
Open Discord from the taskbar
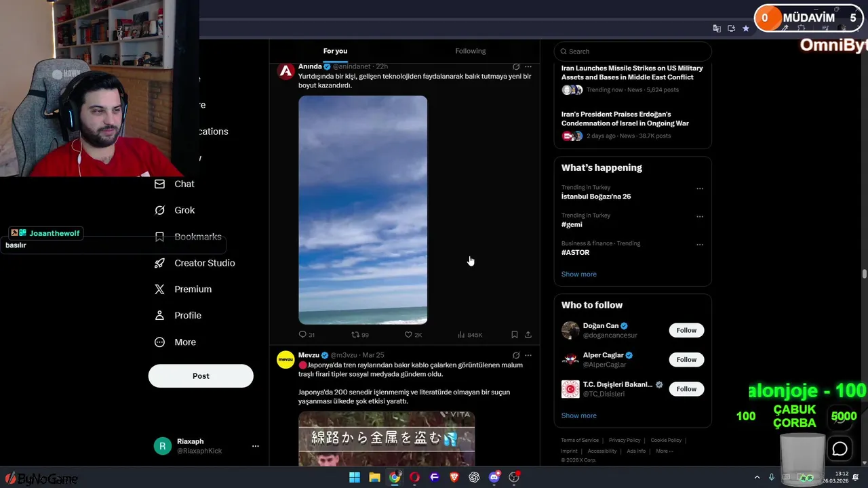tap(494, 477)
